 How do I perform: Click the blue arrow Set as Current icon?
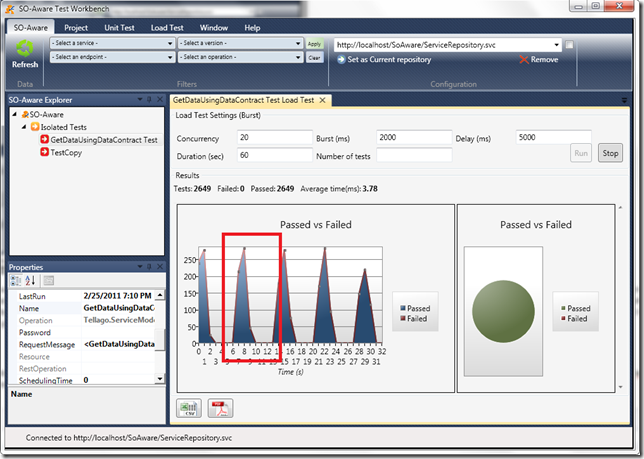tap(341, 60)
